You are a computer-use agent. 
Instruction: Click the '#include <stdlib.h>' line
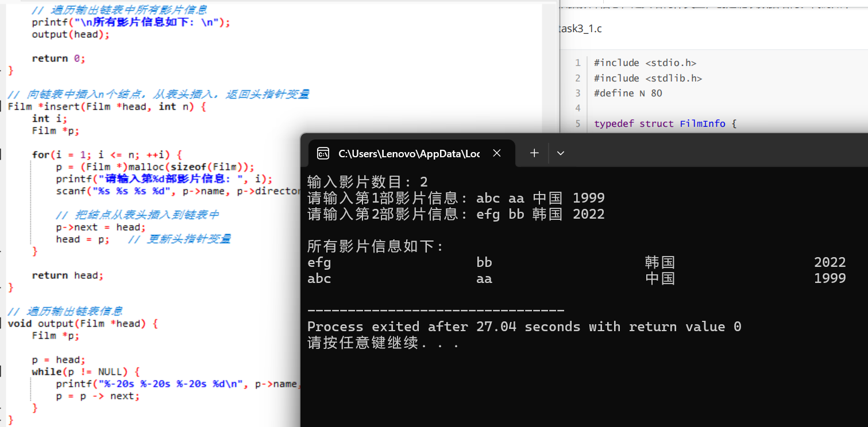coord(648,78)
